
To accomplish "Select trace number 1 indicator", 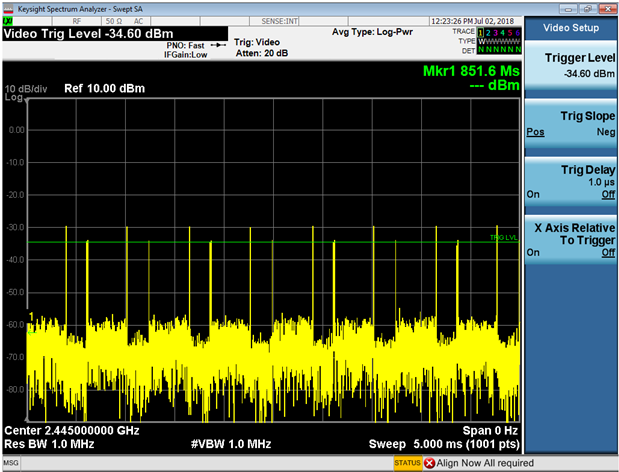I will pos(480,32).
